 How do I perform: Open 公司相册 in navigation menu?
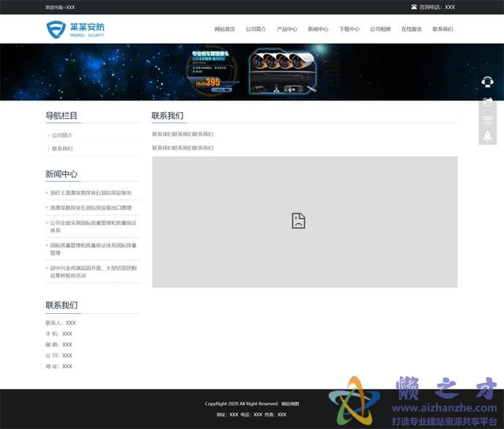[380, 29]
